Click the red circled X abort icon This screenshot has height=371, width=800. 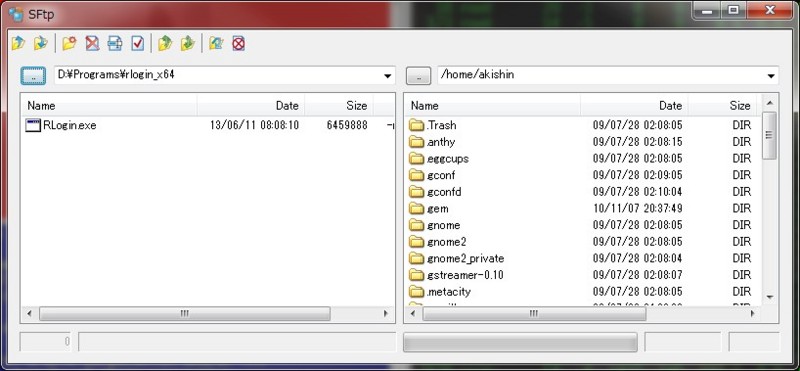pos(238,43)
